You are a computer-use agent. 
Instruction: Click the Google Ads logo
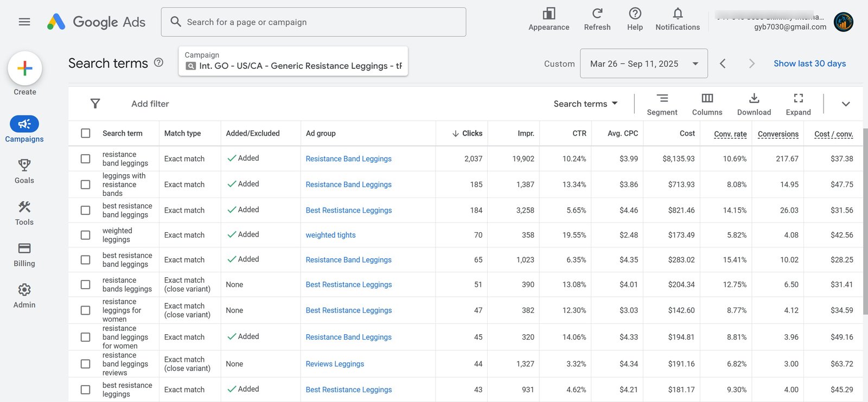click(96, 22)
